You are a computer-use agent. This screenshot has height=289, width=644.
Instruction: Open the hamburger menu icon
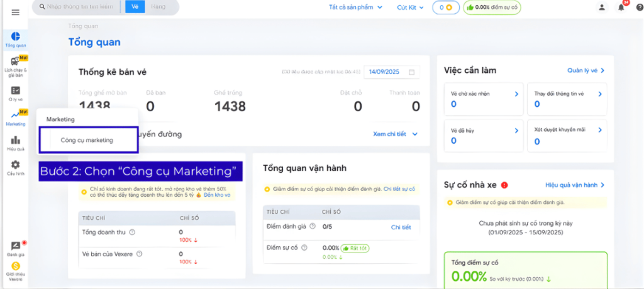pos(15,13)
